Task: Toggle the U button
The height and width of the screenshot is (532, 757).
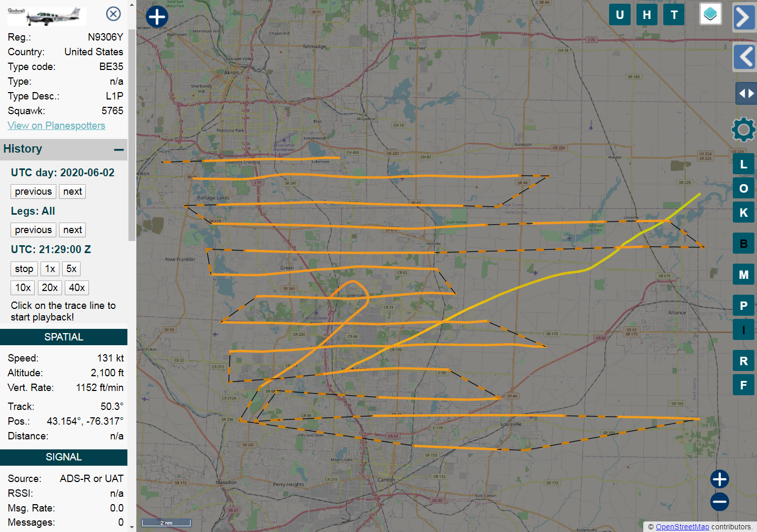Action: point(620,15)
